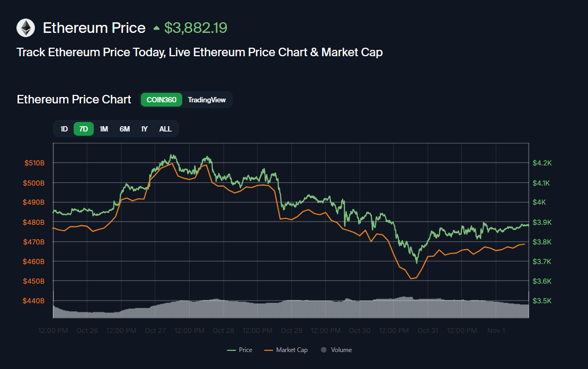588x369 pixels.
Task: Select the 7D time range
Action: [83, 128]
